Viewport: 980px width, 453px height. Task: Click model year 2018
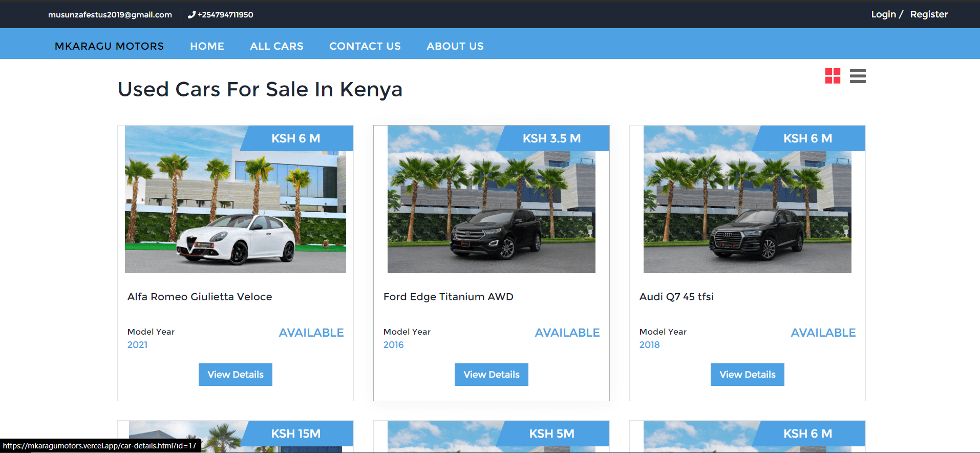(x=649, y=345)
